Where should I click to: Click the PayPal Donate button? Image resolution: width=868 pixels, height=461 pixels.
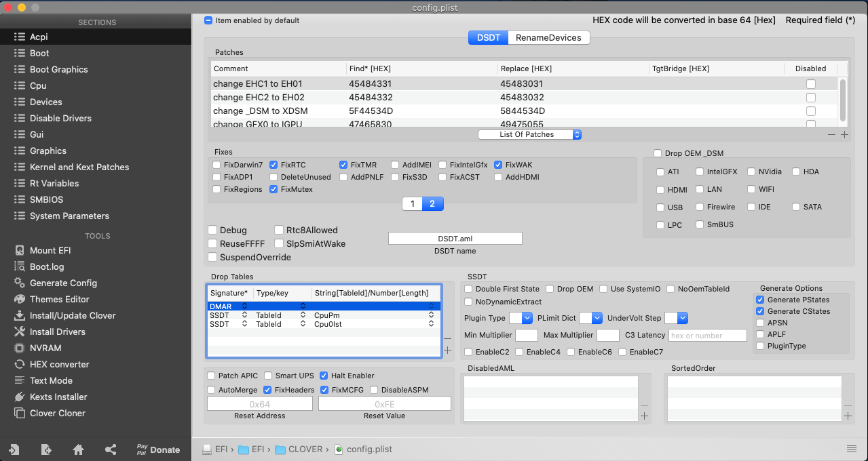[158, 449]
